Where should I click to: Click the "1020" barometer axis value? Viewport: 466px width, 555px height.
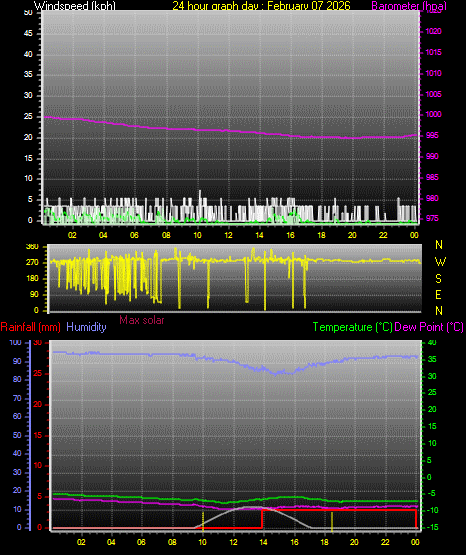click(433, 32)
